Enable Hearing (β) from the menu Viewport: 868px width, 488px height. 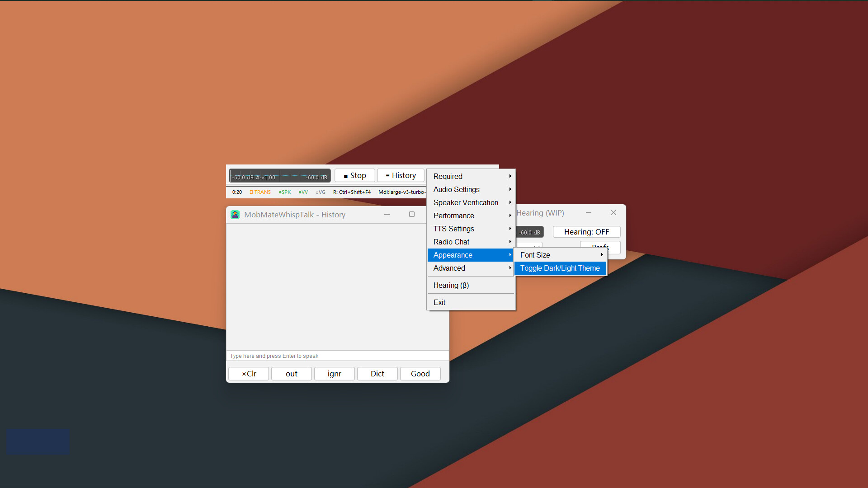tap(451, 285)
